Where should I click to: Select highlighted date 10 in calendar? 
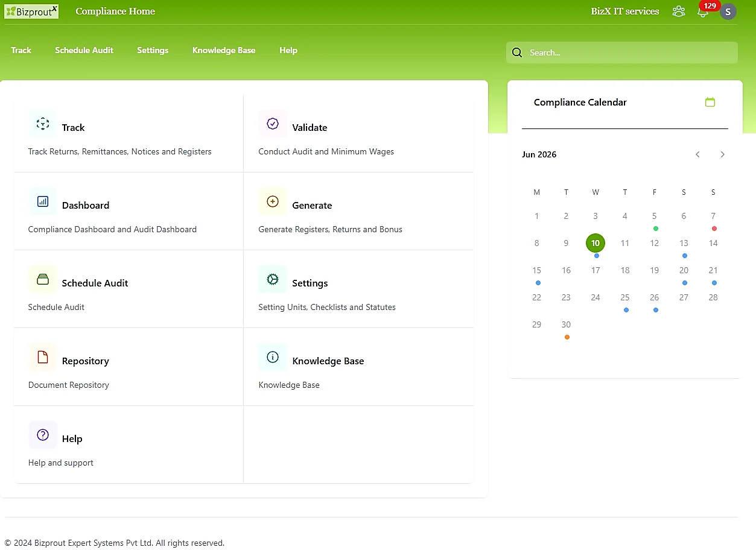[596, 243]
